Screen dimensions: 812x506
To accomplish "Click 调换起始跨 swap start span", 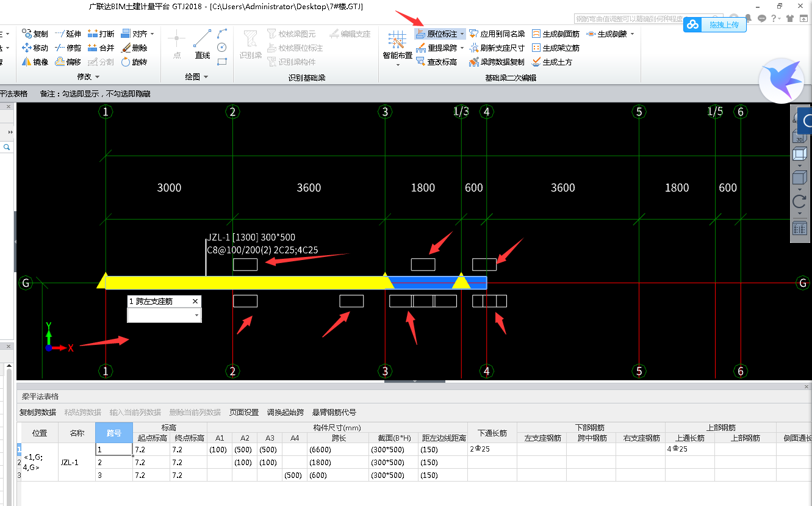I will point(286,413).
